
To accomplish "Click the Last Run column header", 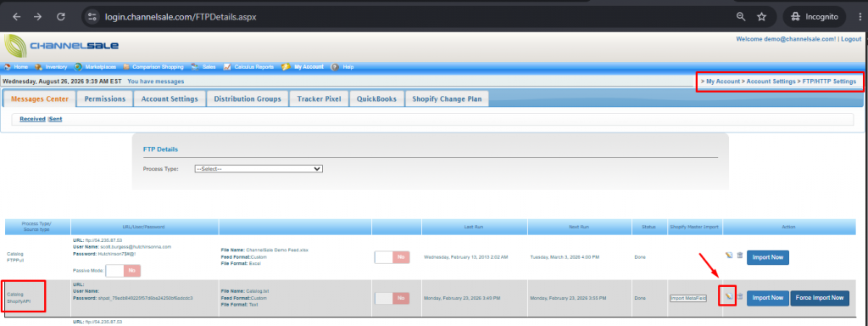I will click(x=475, y=227).
